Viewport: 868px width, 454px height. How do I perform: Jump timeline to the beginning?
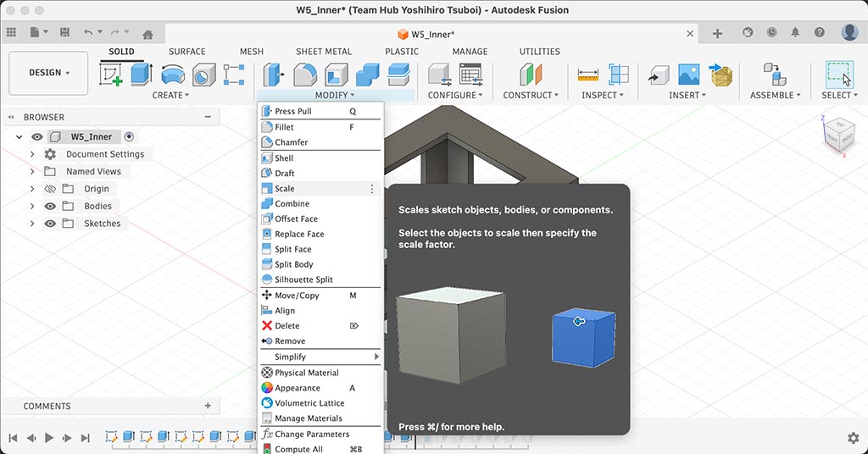pyautogui.click(x=14, y=438)
